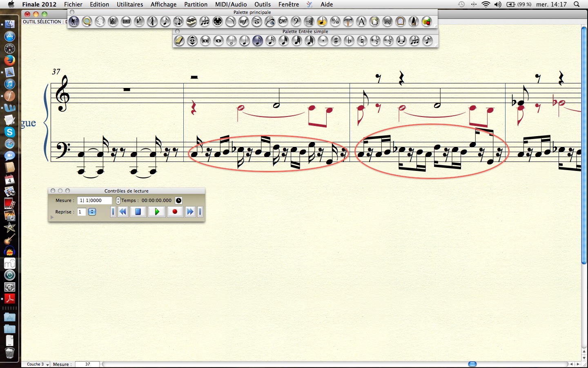Click the Mesure field in playback controls
This screenshot has width=588, height=368.
point(95,200)
